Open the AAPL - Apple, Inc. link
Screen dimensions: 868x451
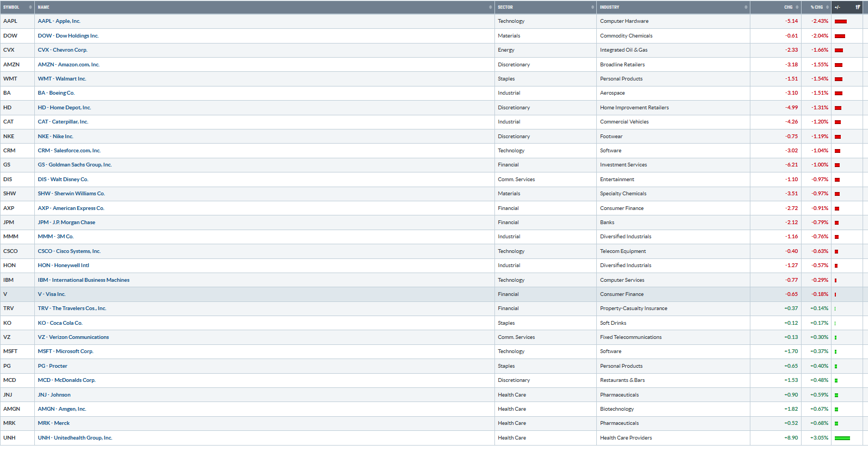point(59,21)
